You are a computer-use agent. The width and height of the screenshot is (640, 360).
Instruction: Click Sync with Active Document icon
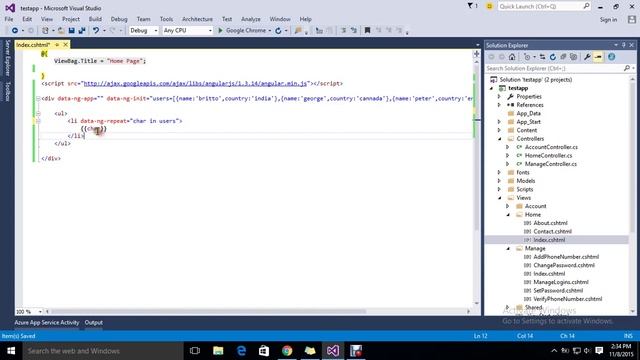pyautogui.click(x=542, y=57)
